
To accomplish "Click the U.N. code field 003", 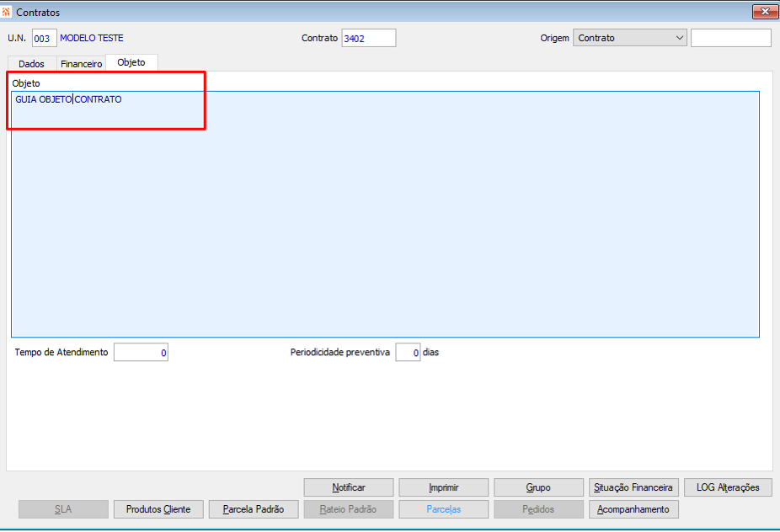I will click(x=45, y=38).
